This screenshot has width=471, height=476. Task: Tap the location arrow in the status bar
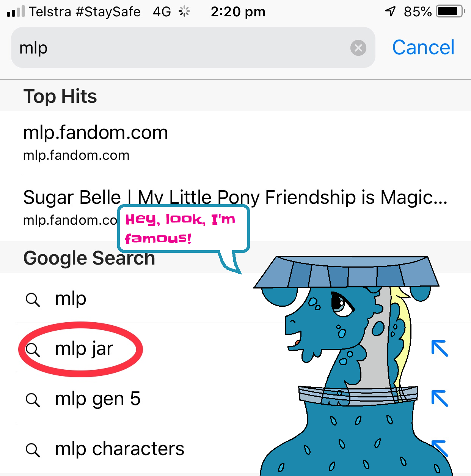pos(390,11)
